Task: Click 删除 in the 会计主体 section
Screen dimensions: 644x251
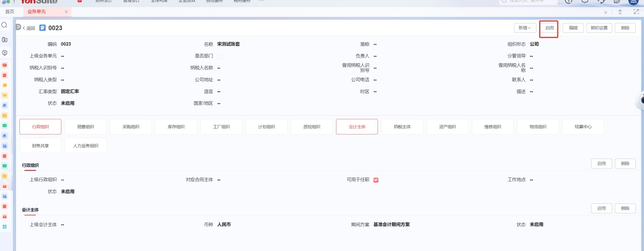Action: (x=625, y=208)
